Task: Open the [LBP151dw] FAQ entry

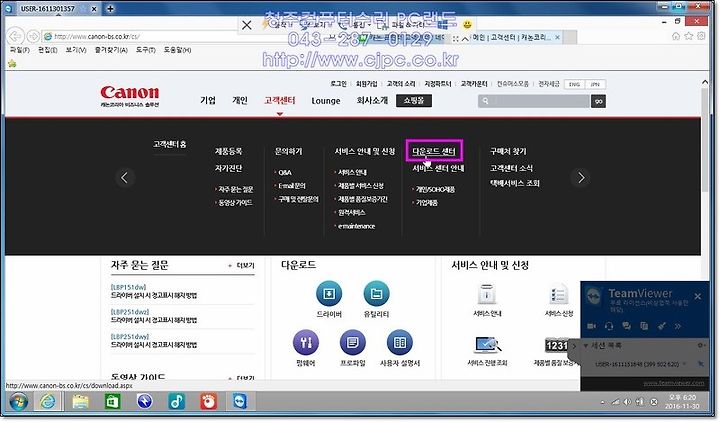Action: click(x=153, y=291)
